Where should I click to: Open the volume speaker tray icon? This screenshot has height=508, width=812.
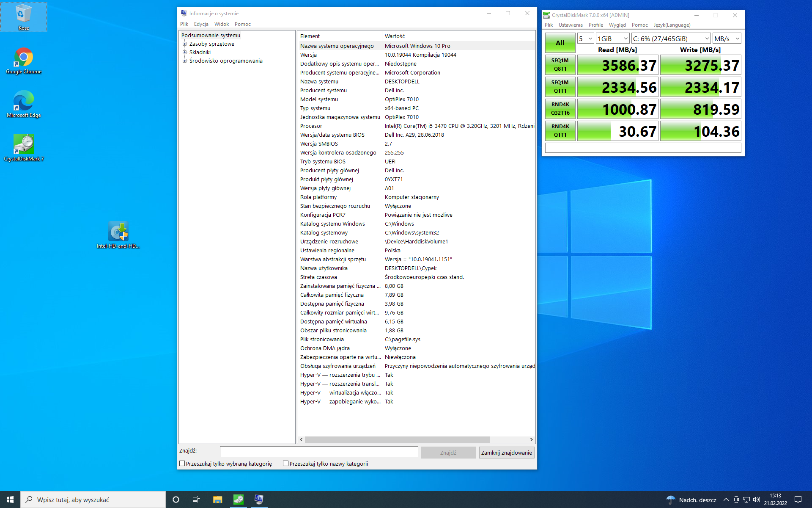(x=757, y=500)
